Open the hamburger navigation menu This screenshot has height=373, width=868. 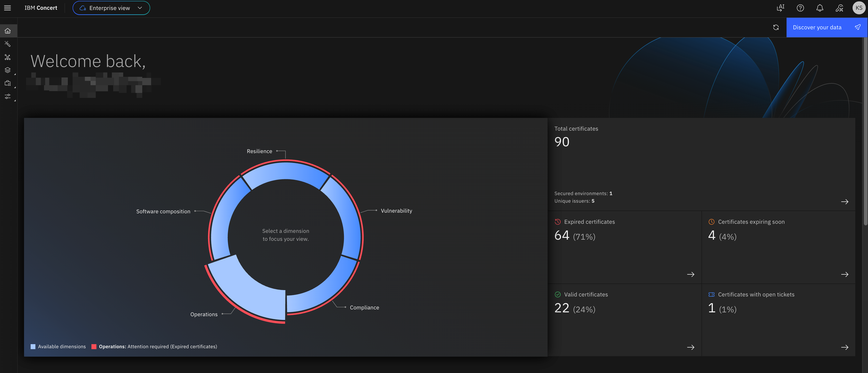[7, 8]
